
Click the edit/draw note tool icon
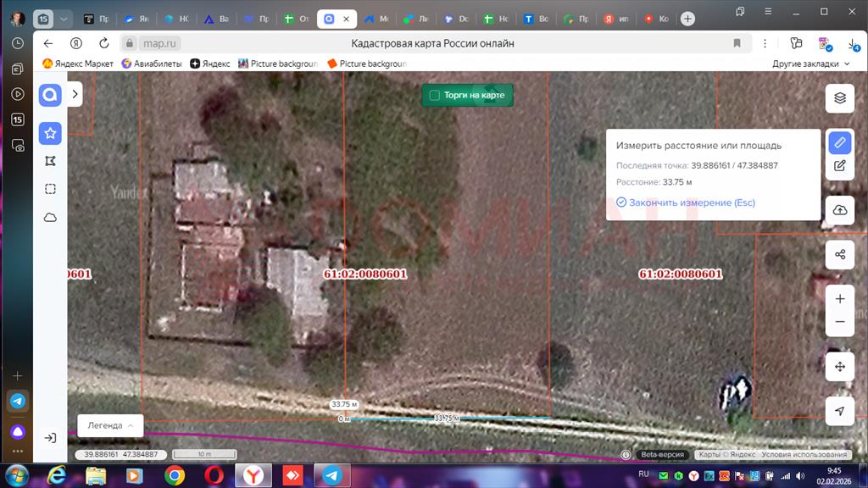[839, 166]
